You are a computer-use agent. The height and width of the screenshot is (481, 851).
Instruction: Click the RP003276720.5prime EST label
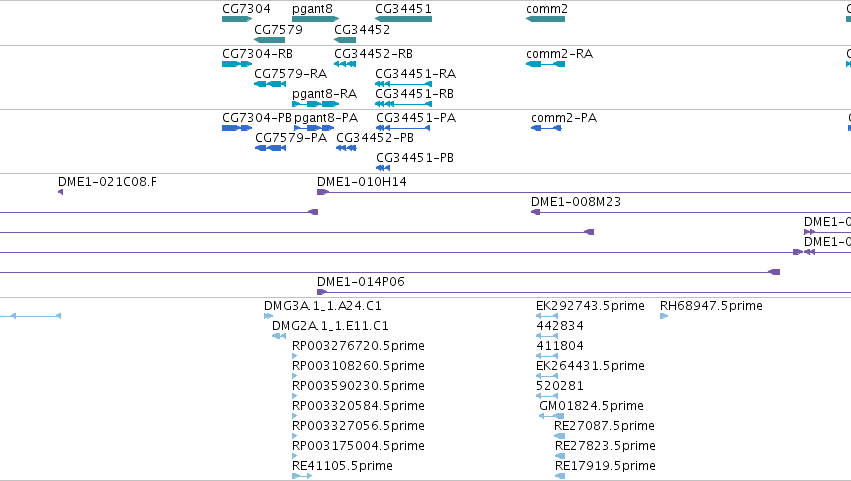pos(358,346)
